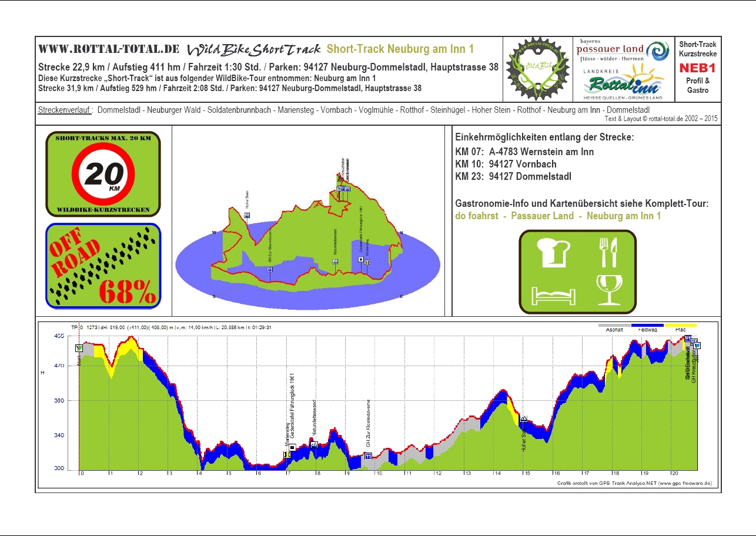Screen dimensions: 756x536
Task: Click the wine glass icon
Action: click(608, 290)
